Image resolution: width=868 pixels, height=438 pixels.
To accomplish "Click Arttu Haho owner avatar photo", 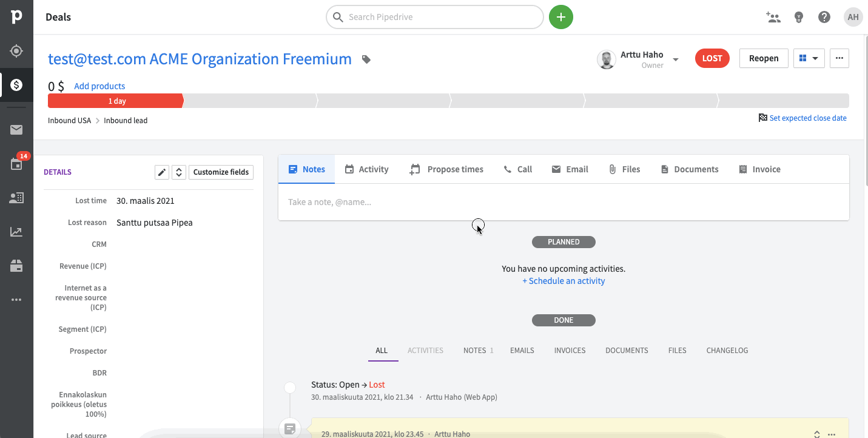I will (x=607, y=59).
